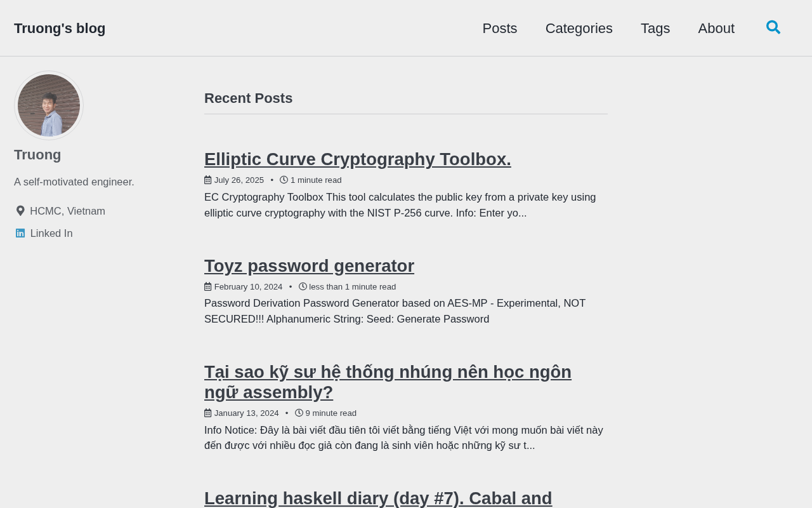Open the Posts navigation item
The width and height of the screenshot is (812, 508).
pos(500,28)
